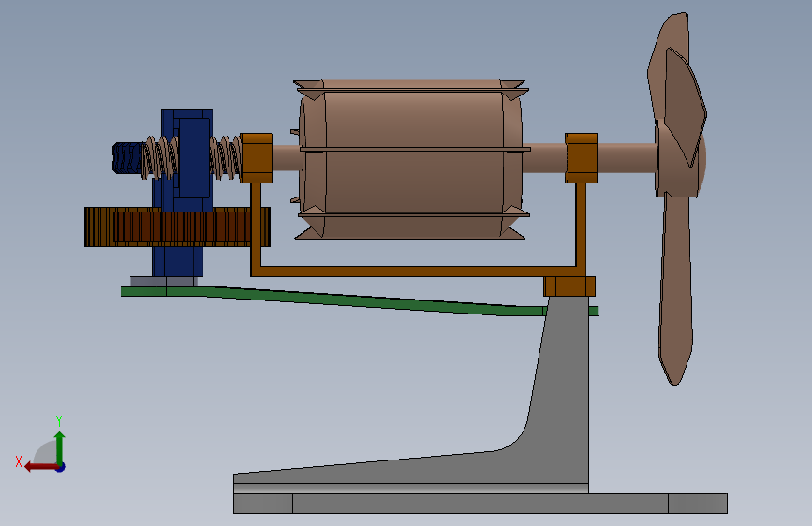Select the worm screw thread on shaft
Image resolution: width=812 pixels, height=526 pixels.
[x=225, y=157]
